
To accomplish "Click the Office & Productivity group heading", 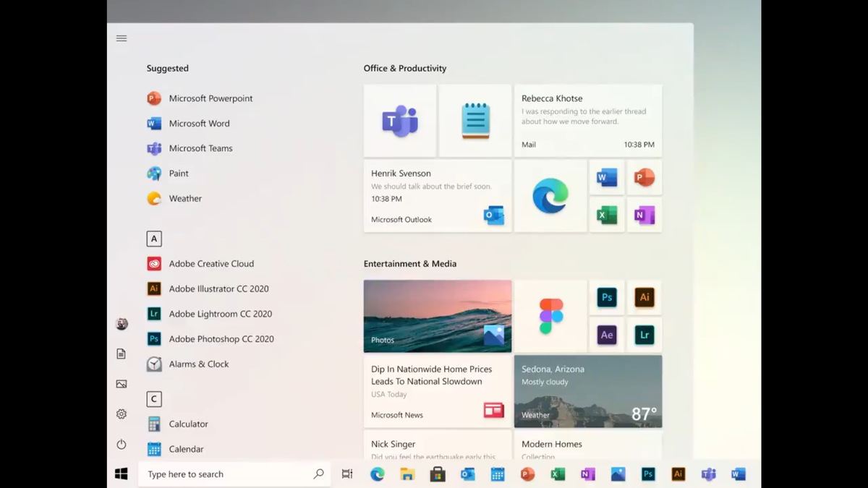I will tap(405, 69).
